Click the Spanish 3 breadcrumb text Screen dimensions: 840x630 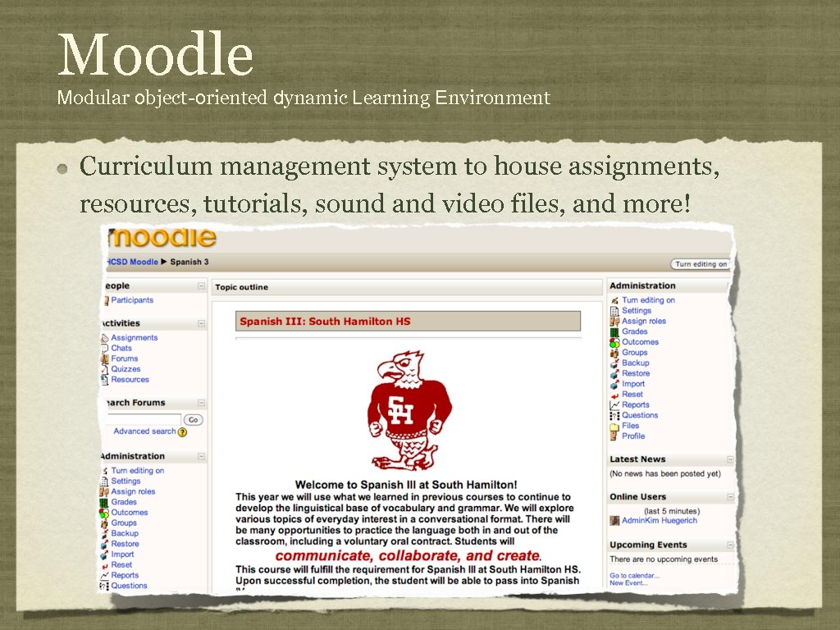(x=189, y=262)
